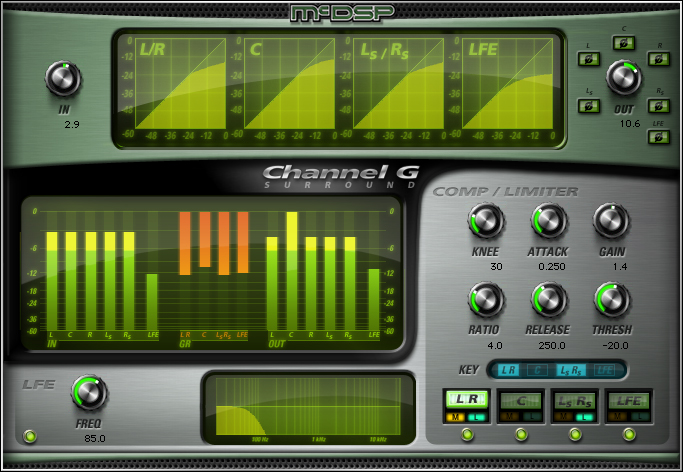This screenshot has height=472, width=683.
Task: Toggle phase invert for L channel
Action: (x=588, y=59)
